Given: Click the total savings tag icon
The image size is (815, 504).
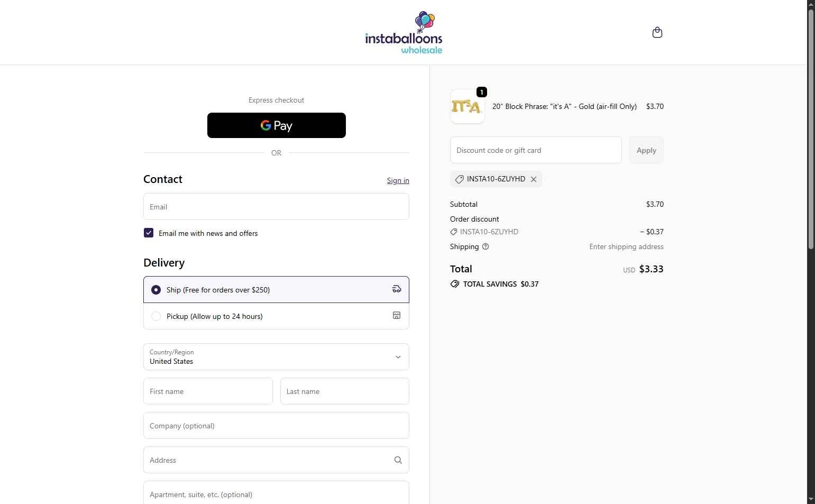Looking at the screenshot, I should pyautogui.click(x=454, y=284).
